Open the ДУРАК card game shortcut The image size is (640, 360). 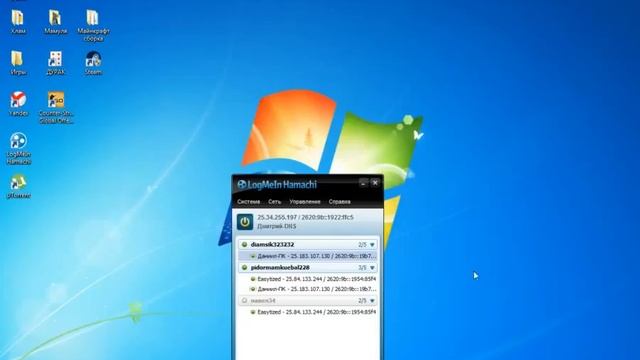click(56, 63)
